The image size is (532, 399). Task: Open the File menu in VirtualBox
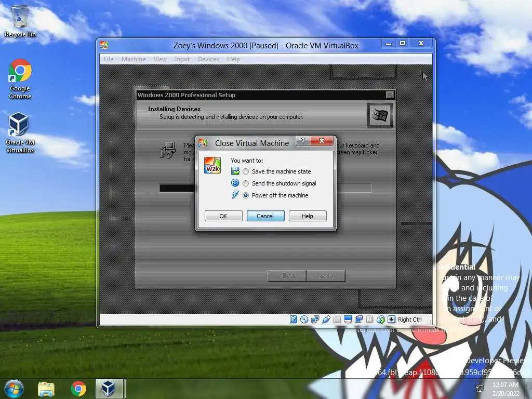pyautogui.click(x=109, y=59)
